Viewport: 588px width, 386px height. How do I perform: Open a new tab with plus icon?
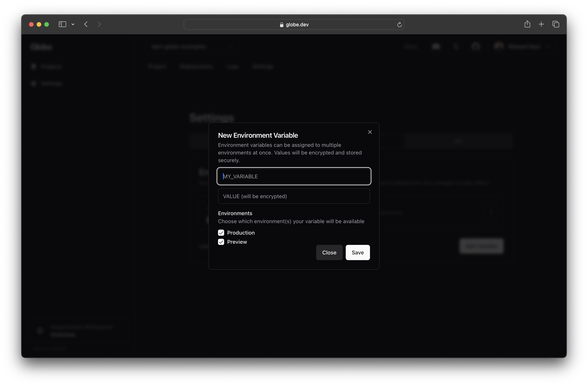541,24
